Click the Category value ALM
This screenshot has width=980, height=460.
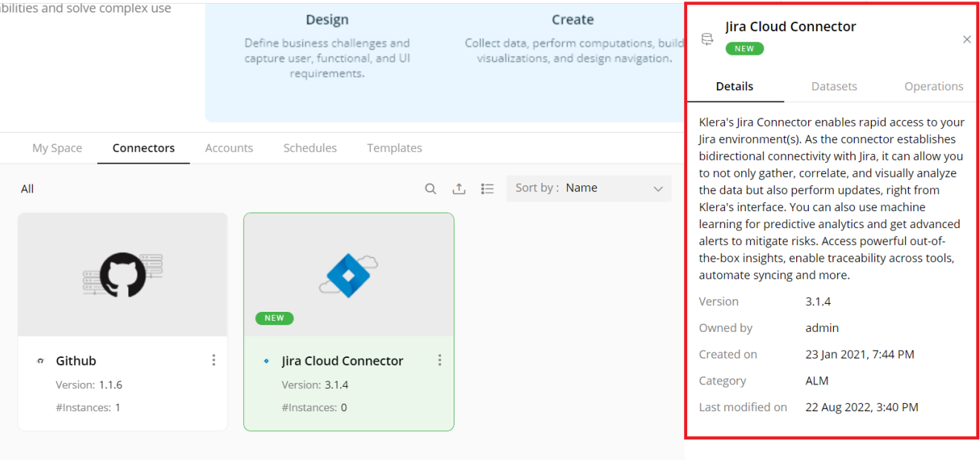click(x=817, y=381)
